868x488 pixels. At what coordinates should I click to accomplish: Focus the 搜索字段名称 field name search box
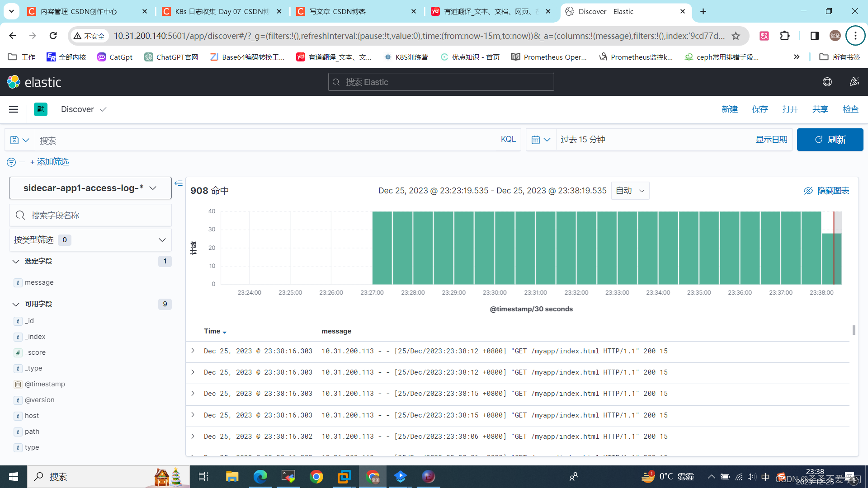(90, 215)
